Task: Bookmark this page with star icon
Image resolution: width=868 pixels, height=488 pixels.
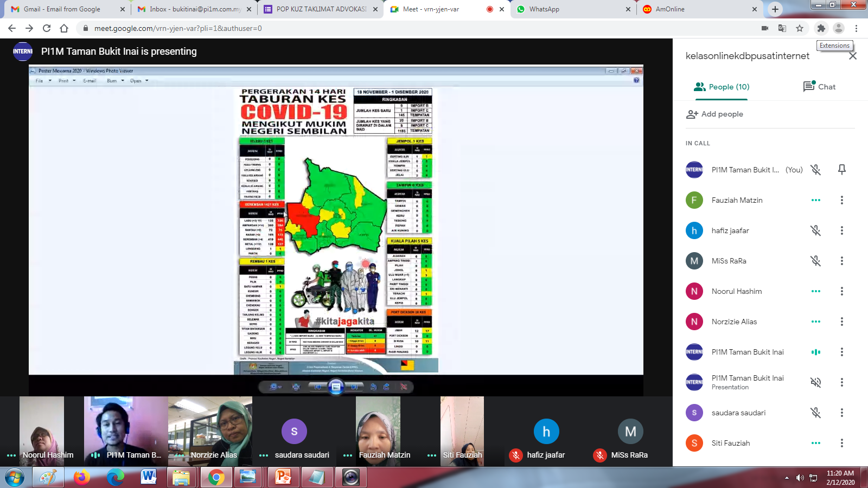Action: 800,28
